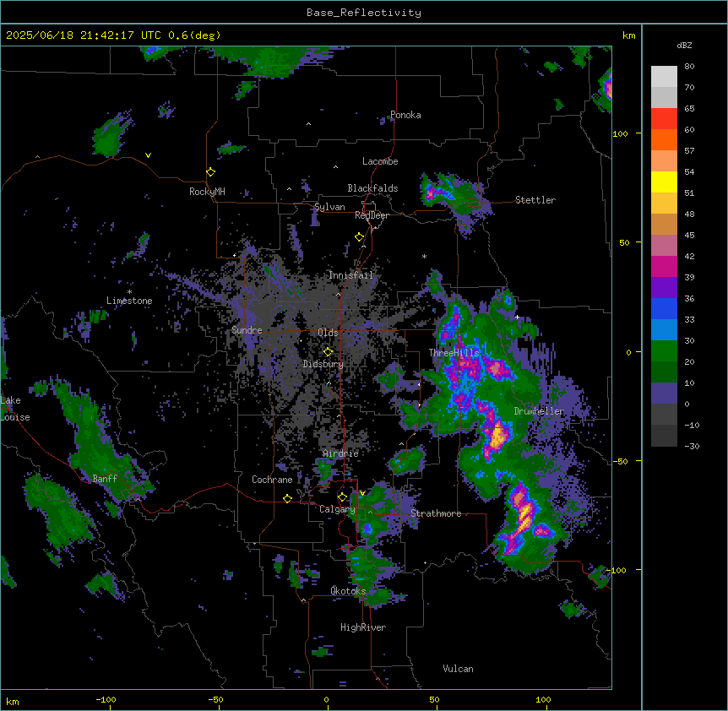The width and height of the screenshot is (728, 711).
Task: Click the Banff label
Action: 105,479
